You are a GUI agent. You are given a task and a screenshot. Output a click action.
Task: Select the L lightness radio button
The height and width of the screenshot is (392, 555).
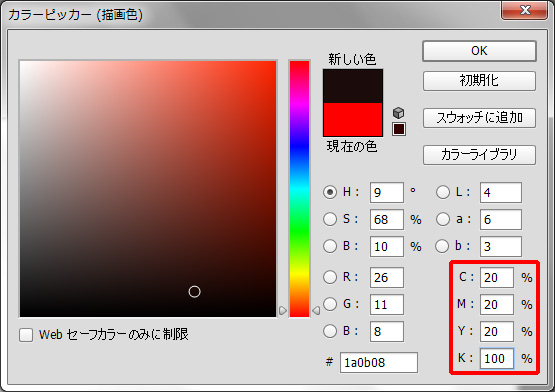tap(443, 192)
